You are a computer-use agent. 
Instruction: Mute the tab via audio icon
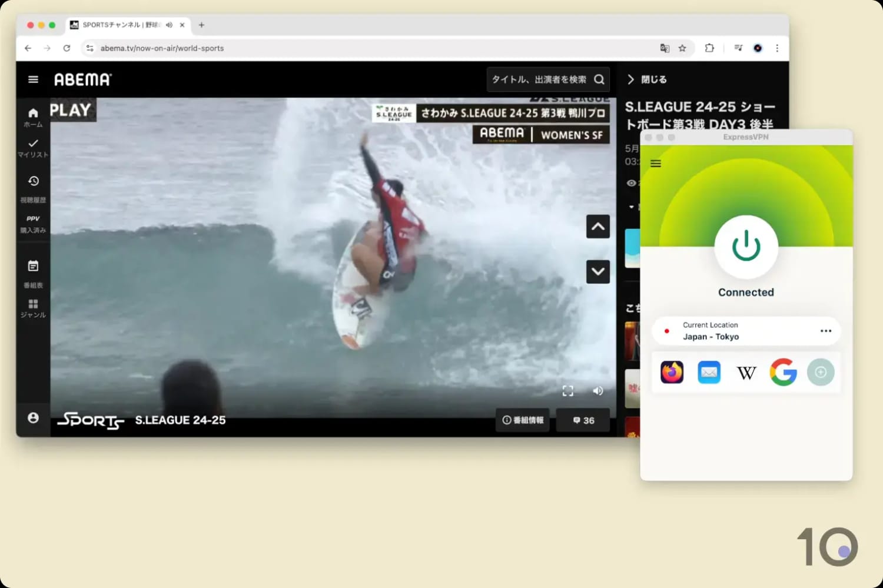click(169, 25)
